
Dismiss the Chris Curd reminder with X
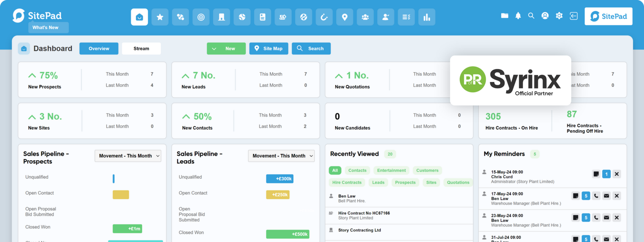click(617, 174)
